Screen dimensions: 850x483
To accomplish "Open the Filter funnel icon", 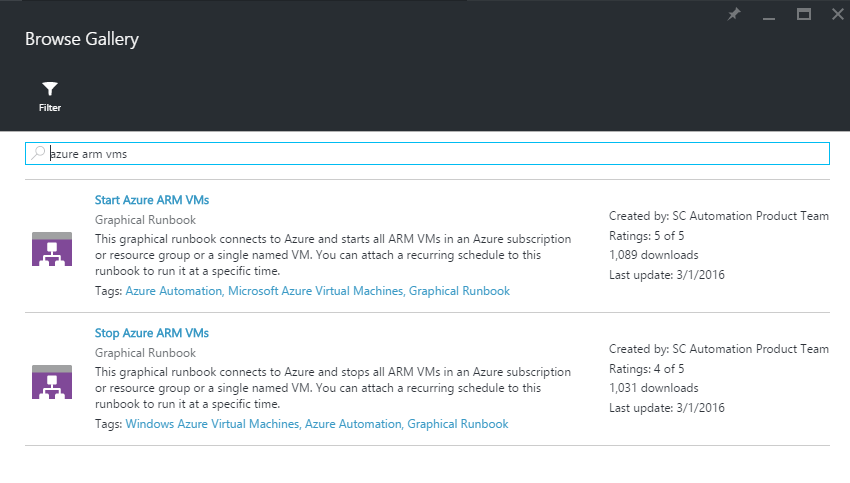I will [x=50, y=88].
